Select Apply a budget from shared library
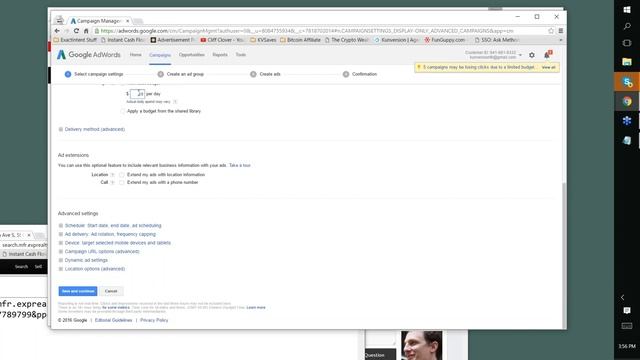640x360 pixels. pyautogui.click(x=123, y=111)
